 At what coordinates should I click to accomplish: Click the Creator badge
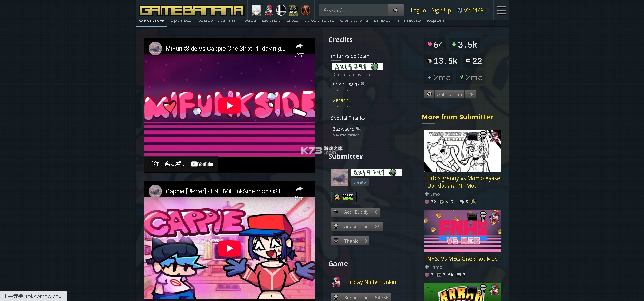pos(360,182)
